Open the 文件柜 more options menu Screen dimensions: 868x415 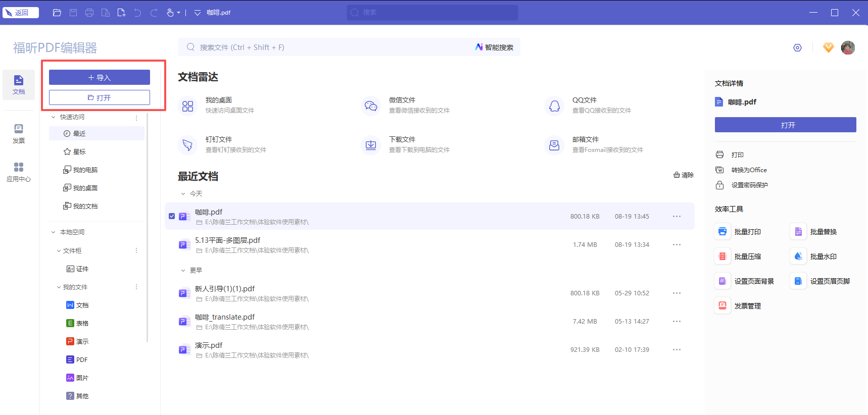[x=136, y=250]
